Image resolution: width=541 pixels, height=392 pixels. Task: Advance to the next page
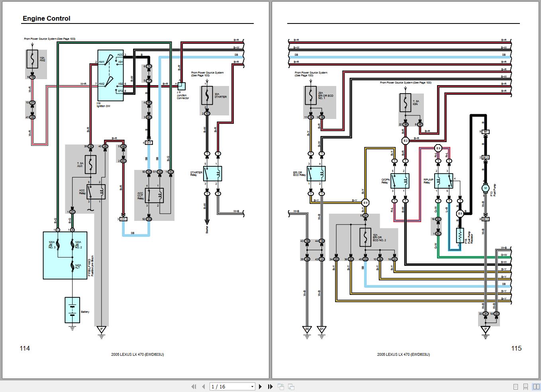pyautogui.click(x=261, y=386)
